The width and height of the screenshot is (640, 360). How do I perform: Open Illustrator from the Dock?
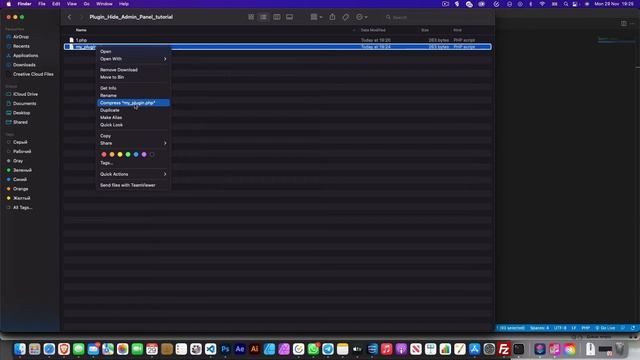[254, 349]
